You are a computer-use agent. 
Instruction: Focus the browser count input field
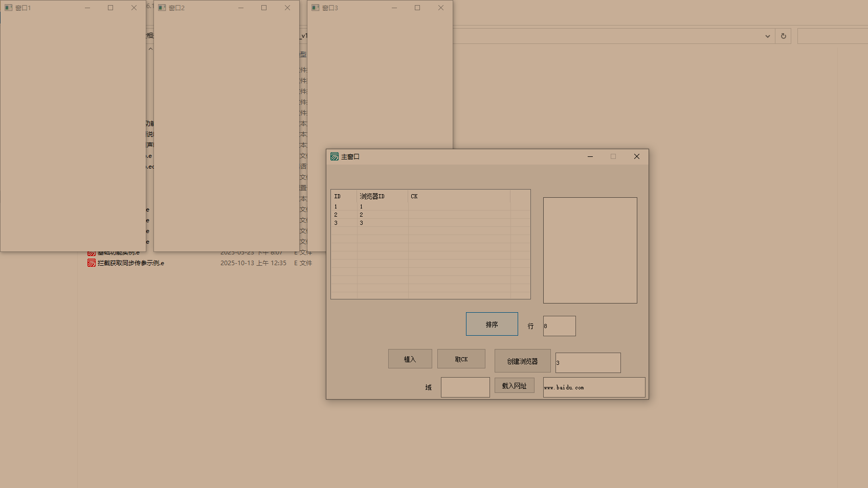(588, 362)
